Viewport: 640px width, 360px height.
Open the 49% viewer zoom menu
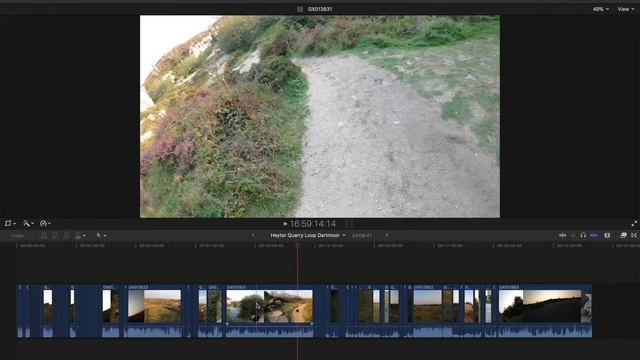600,9
